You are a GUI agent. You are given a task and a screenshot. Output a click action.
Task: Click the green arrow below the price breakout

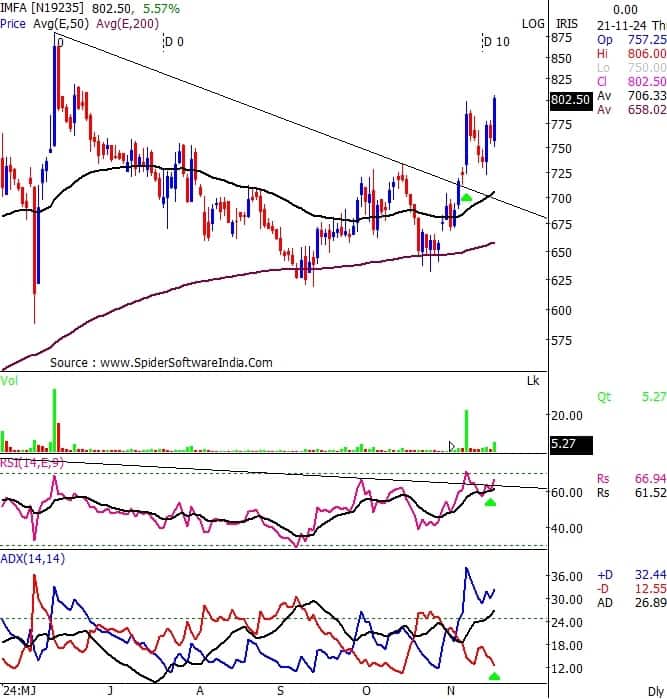[466, 198]
